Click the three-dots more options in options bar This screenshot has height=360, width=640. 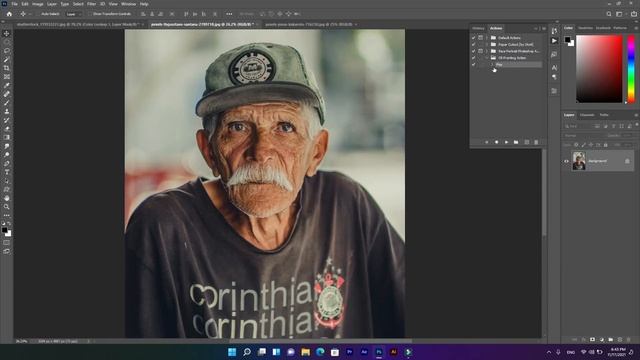point(229,14)
